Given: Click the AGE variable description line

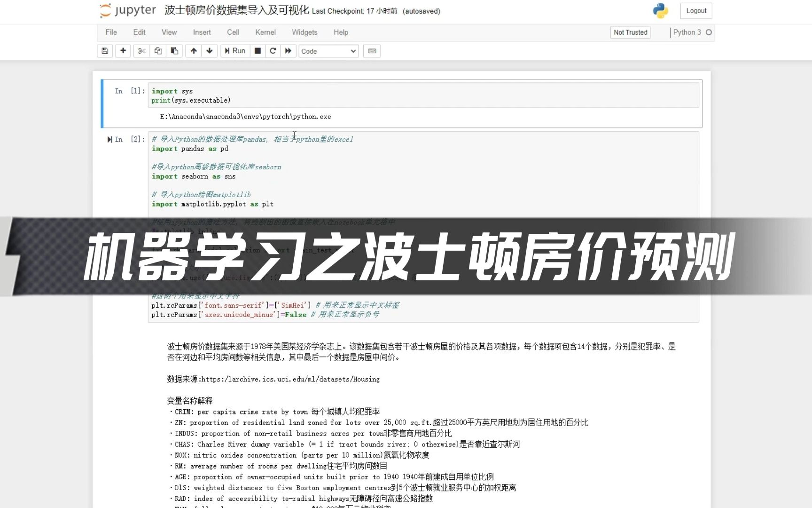Looking at the screenshot, I should (x=331, y=477).
